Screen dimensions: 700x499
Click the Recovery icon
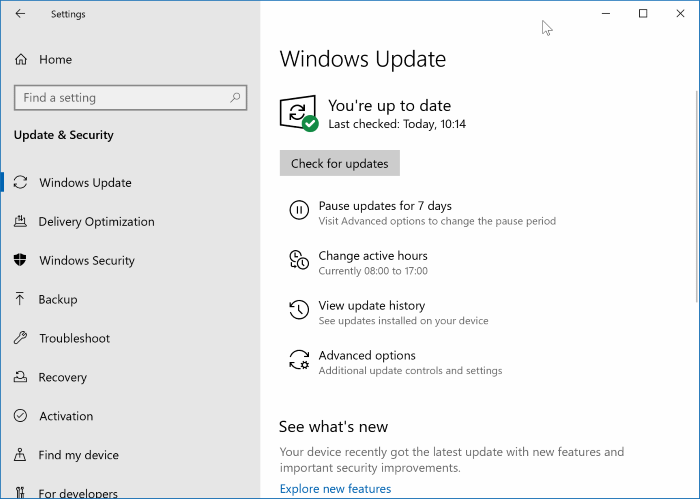point(20,377)
